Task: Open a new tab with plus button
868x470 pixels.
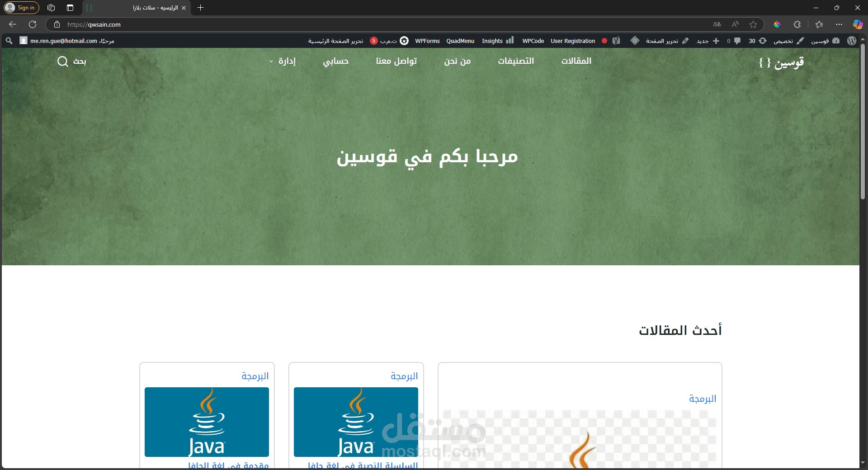Action: [x=201, y=8]
